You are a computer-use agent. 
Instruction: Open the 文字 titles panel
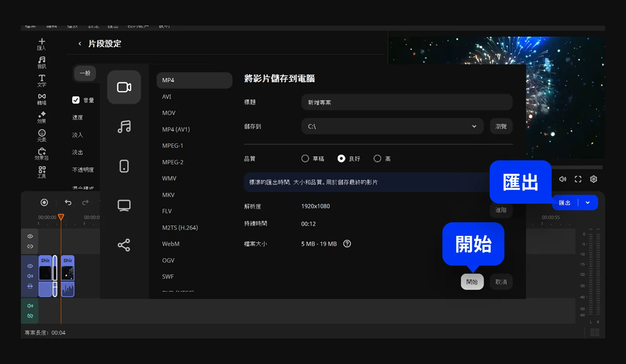tap(42, 81)
